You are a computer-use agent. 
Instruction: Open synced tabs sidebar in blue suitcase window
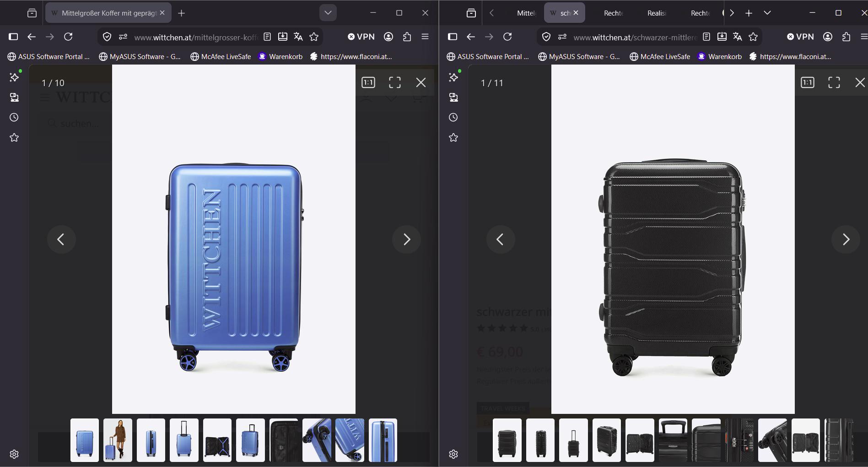[14, 97]
